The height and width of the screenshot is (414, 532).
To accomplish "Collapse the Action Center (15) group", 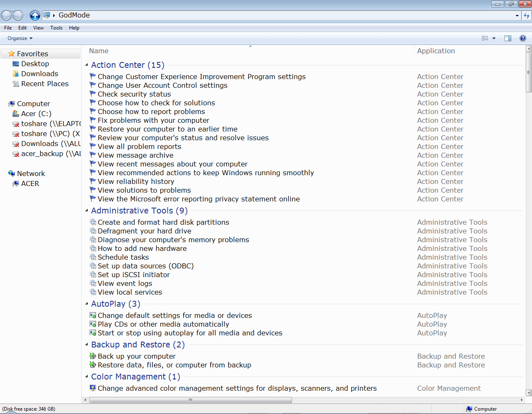I will [87, 65].
